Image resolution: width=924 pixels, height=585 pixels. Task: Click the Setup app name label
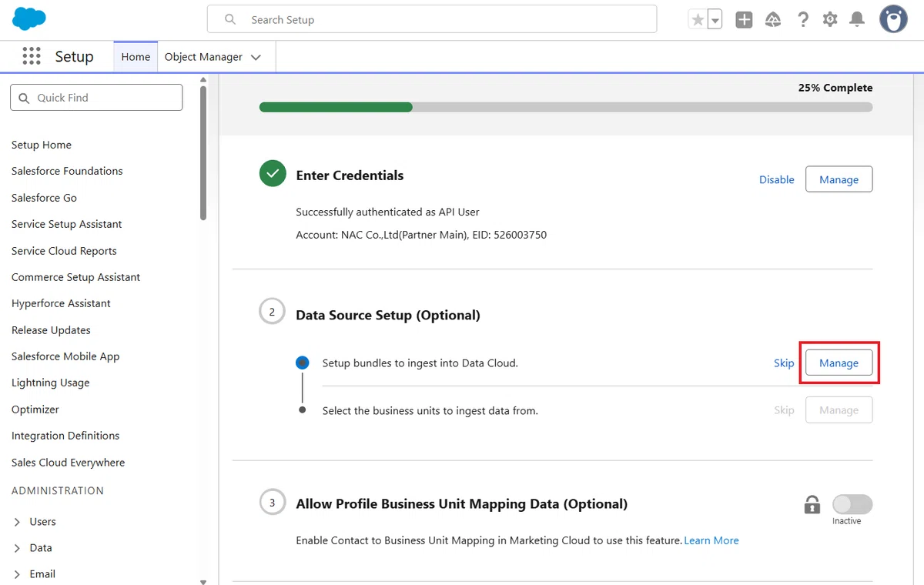pyautogui.click(x=74, y=57)
